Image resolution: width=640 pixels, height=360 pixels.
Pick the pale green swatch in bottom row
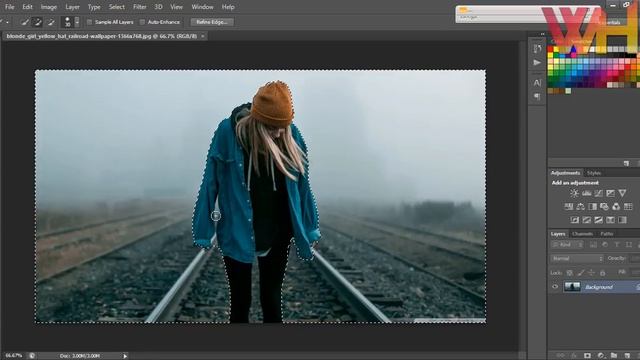tap(568, 91)
